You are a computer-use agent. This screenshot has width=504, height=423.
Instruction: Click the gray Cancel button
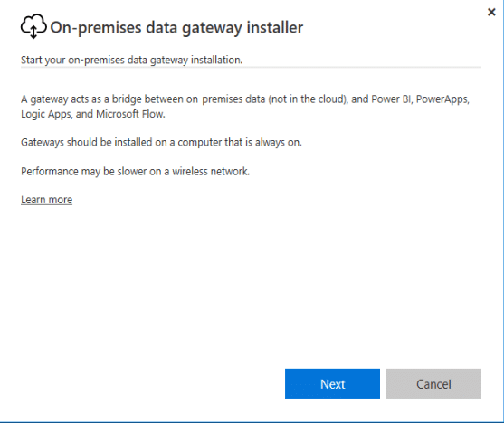point(433,383)
